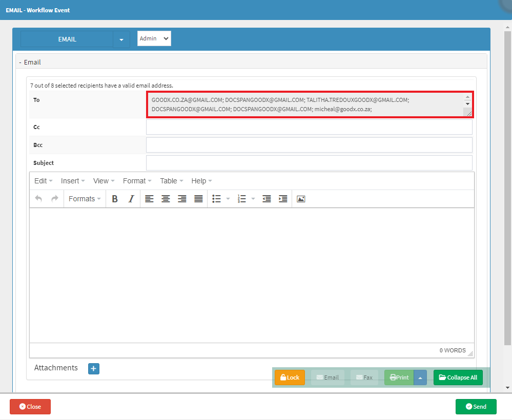The height and width of the screenshot is (420, 512).
Task: Open the Insert menu
Action: point(73,181)
